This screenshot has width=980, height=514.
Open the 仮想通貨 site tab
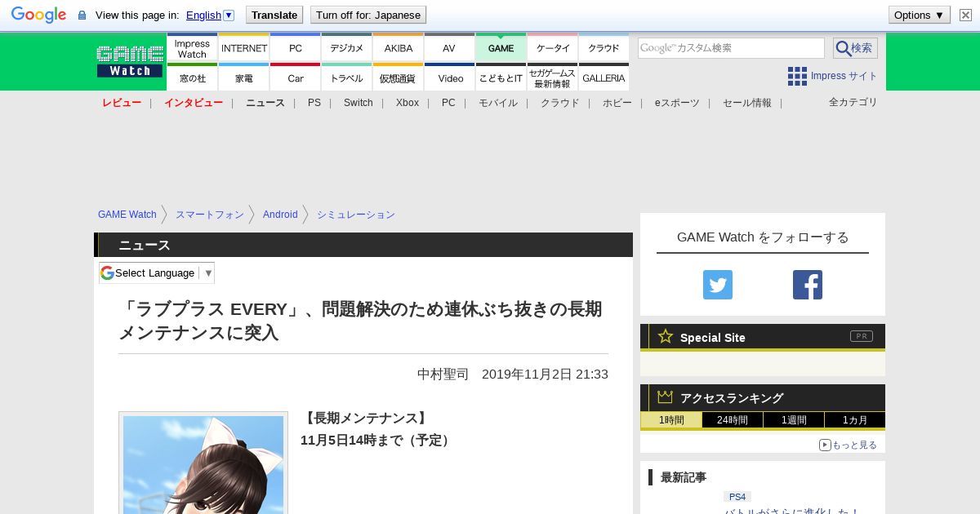[399, 78]
